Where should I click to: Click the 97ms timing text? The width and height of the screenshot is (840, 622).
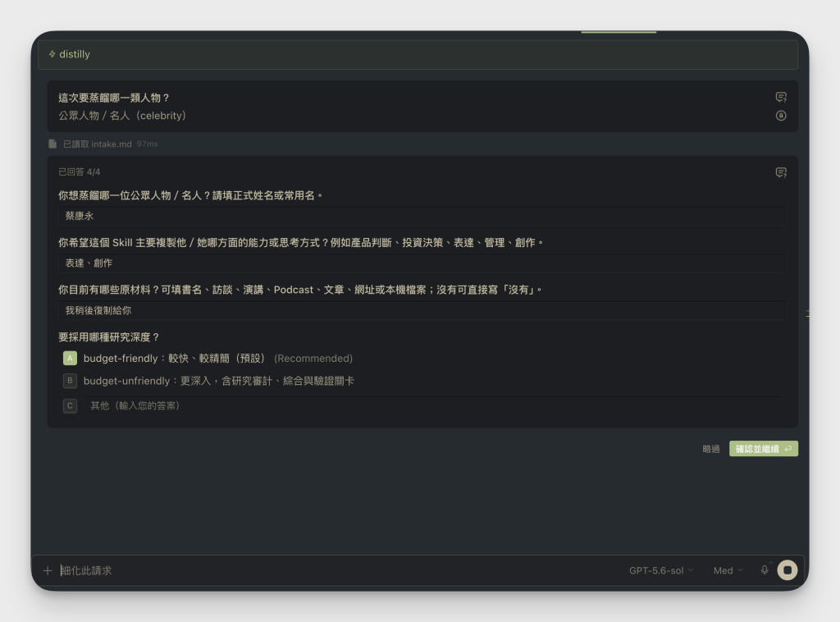click(x=148, y=144)
